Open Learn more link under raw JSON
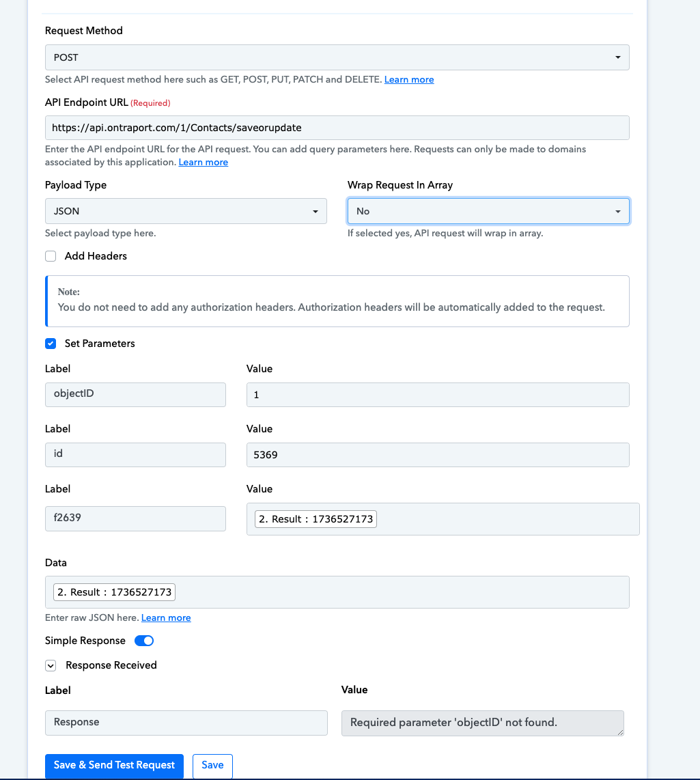This screenshot has width=700, height=780. pyautogui.click(x=166, y=618)
